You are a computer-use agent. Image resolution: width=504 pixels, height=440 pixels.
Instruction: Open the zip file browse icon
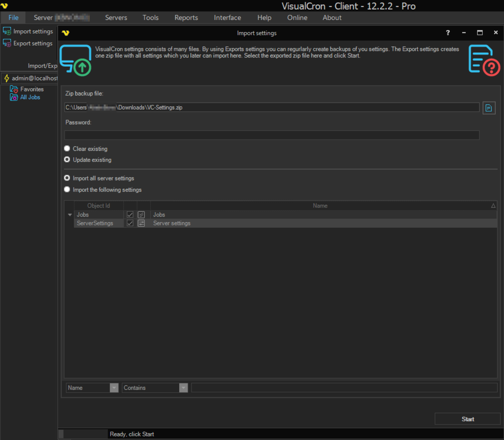(x=489, y=108)
